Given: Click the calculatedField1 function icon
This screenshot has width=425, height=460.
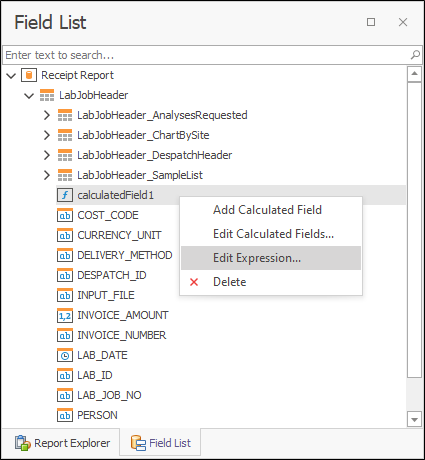Looking at the screenshot, I should tap(65, 195).
